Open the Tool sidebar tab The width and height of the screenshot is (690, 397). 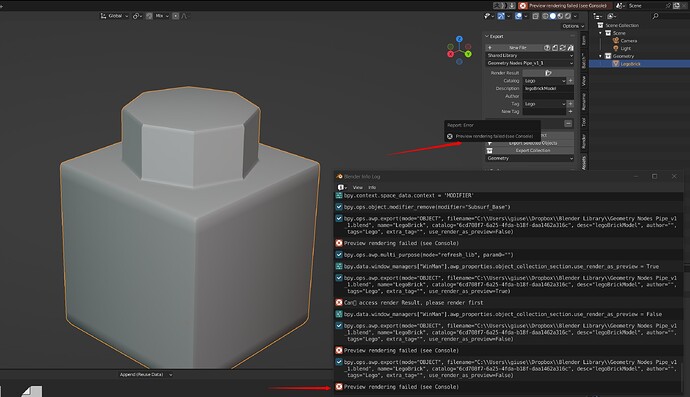tap(584, 122)
